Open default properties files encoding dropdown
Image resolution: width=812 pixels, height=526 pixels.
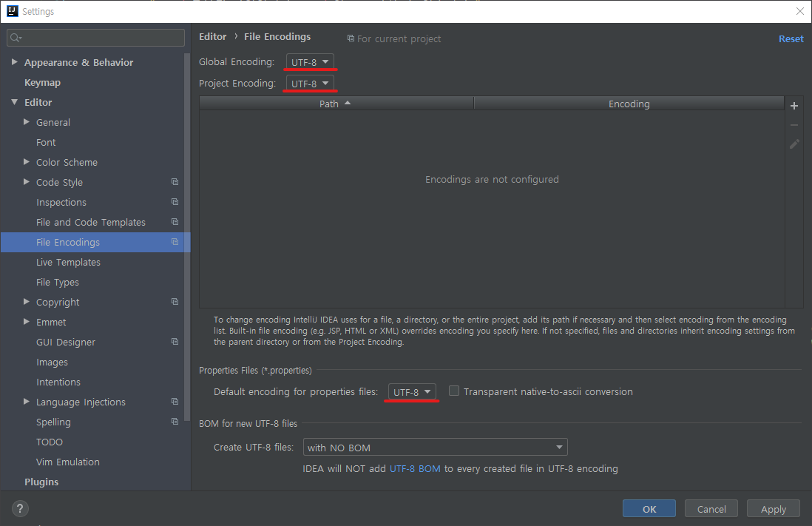[412, 392]
